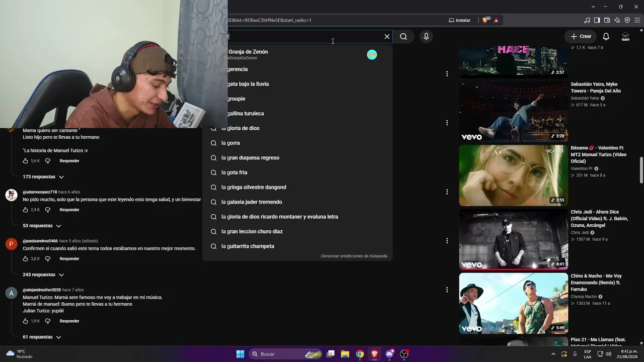Click 'Denunciar predicciones de búsqueda' link
Image resolution: width=644 pixels, height=362 pixels.
pyautogui.click(x=354, y=256)
